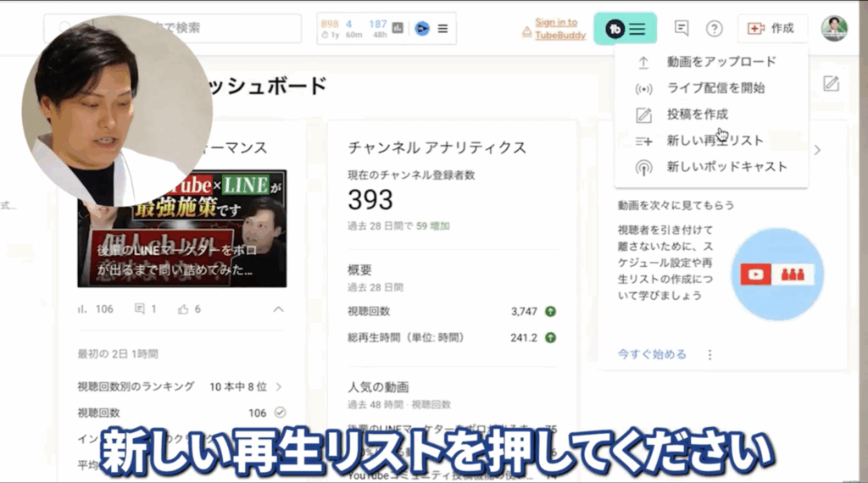Click the TubeBuddy menu button
The height and width of the screenshot is (483, 868).
[626, 29]
